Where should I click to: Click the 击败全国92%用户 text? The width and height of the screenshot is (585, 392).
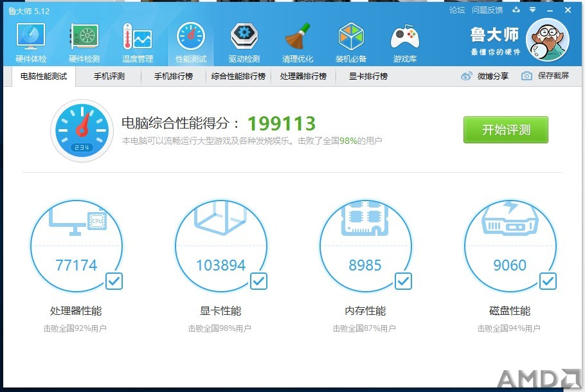tap(75, 328)
